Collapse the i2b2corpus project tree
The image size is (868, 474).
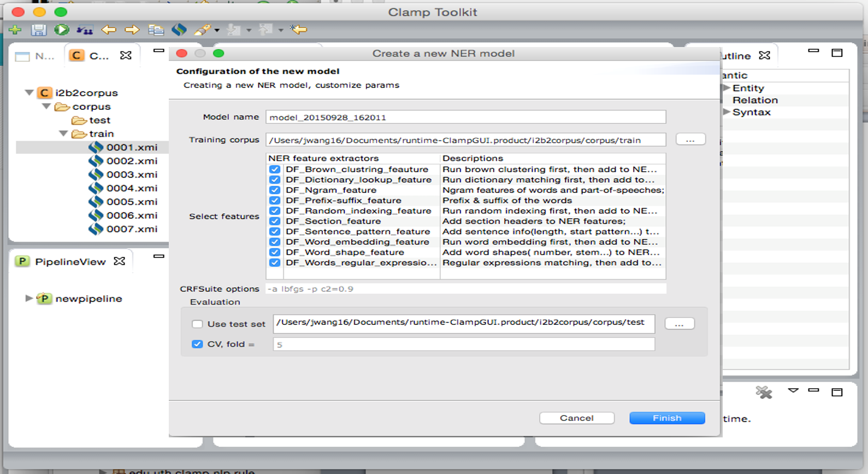[x=29, y=93]
